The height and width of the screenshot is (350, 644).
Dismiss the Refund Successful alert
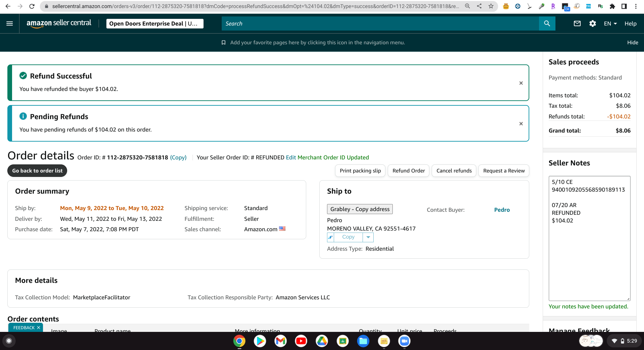point(521,83)
